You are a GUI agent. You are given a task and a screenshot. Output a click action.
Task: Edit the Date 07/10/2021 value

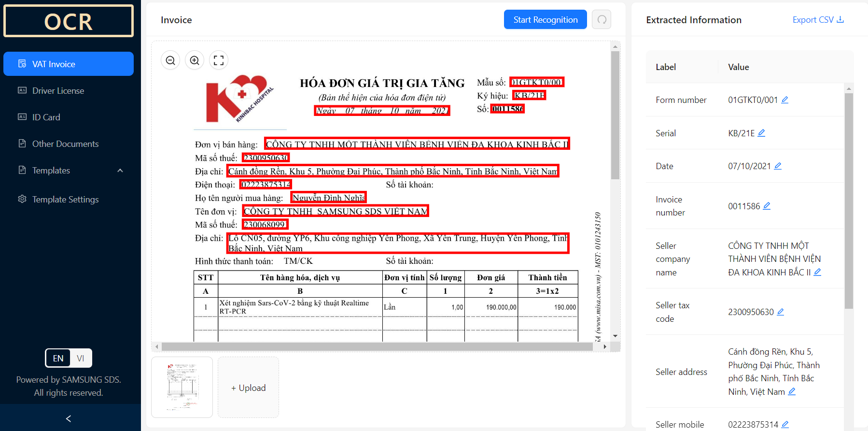point(778,166)
